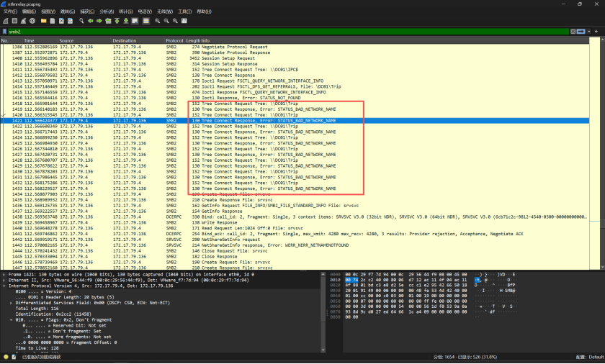Viewport: 605px width, 364px height.
Task: Click inside the smb2 display filter field
Action: 288,31
